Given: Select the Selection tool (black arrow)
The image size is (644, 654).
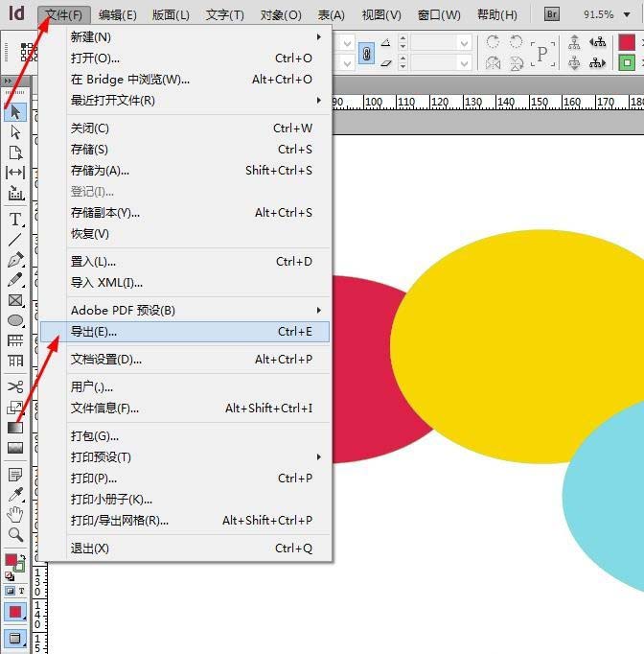Looking at the screenshot, I should click(15, 112).
